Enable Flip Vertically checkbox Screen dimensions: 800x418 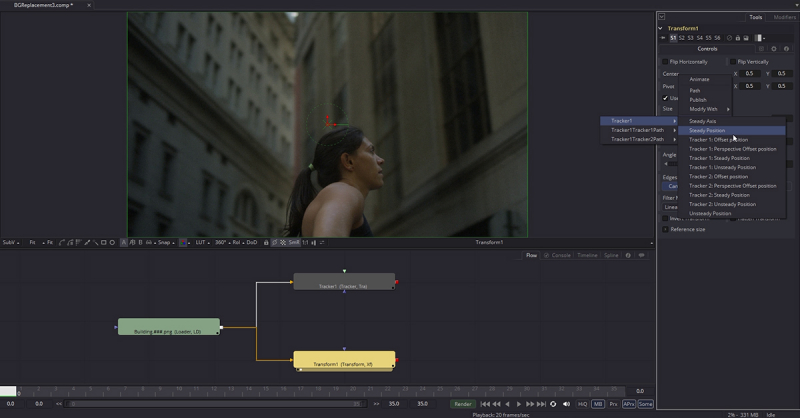pos(733,61)
